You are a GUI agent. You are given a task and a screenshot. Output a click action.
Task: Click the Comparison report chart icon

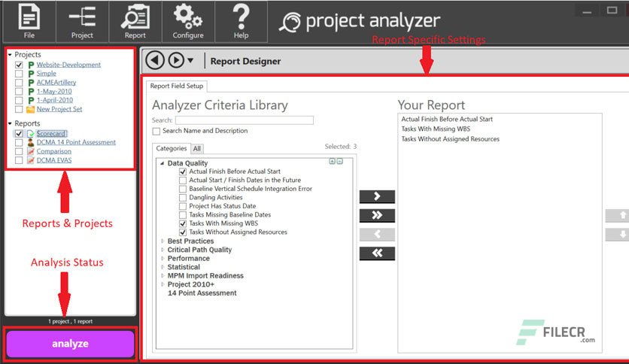[31, 151]
